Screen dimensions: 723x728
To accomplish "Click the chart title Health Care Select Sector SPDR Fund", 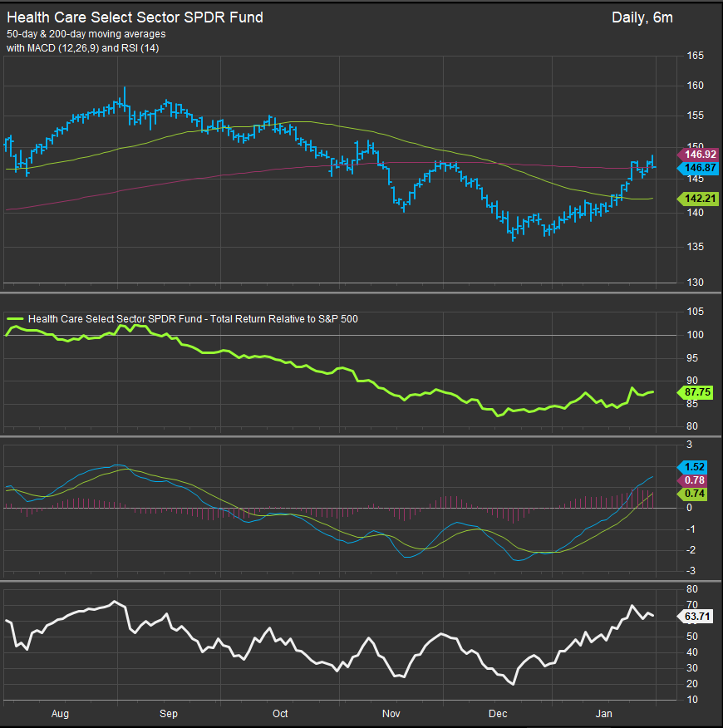I will 135,17.
